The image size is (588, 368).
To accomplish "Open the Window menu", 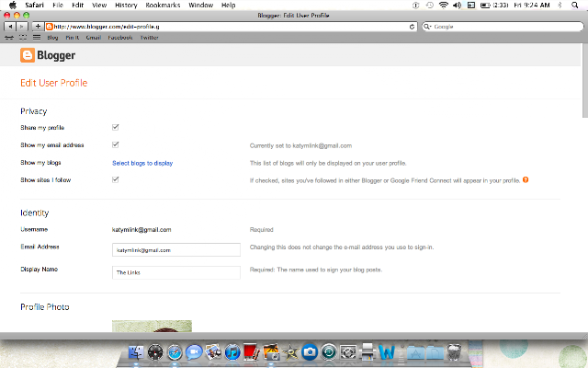I will click(200, 5).
